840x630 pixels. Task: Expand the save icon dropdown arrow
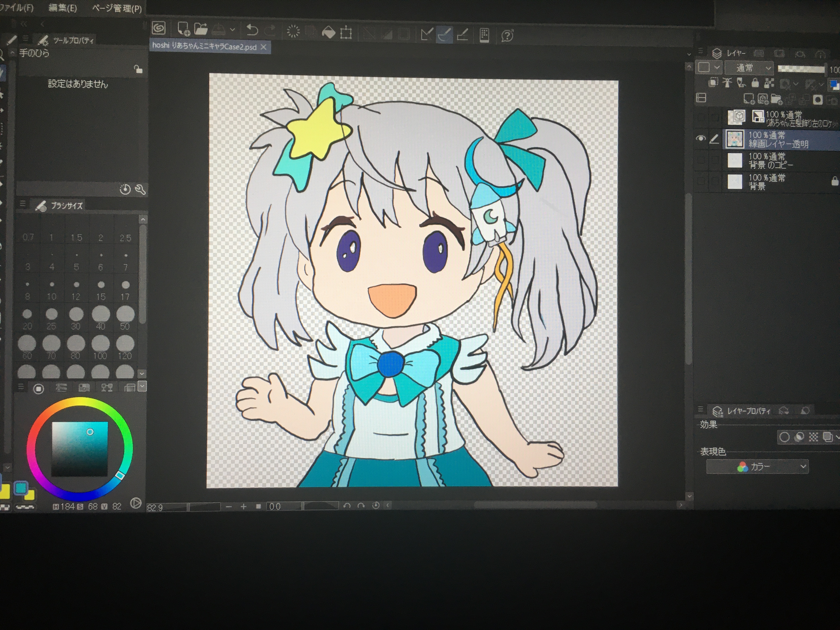click(232, 29)
